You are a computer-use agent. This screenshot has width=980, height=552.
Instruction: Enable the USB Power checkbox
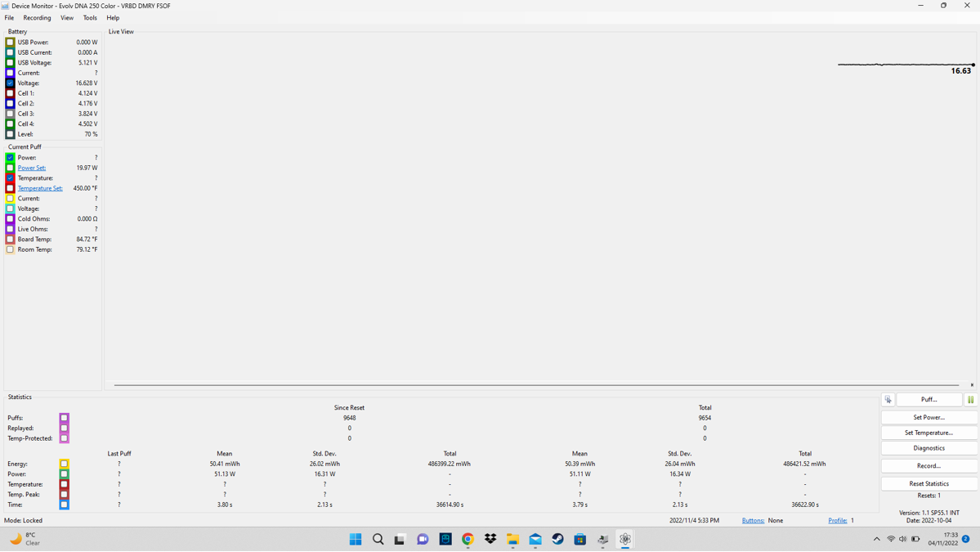pyautogui.click(x=11, y=43)
